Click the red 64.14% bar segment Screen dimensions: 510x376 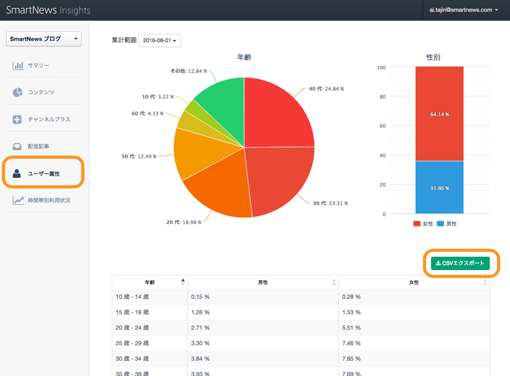(x=439, y=114)
